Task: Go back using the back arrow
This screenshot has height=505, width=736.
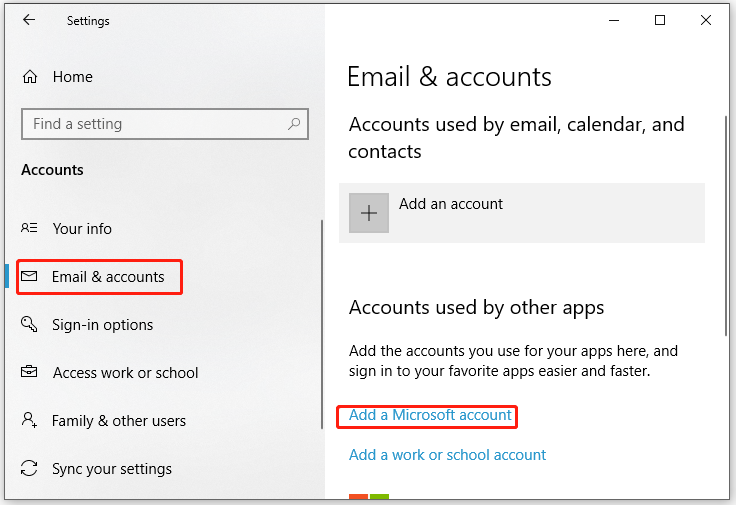Action: pyautogui.click(x=29, y=20)
